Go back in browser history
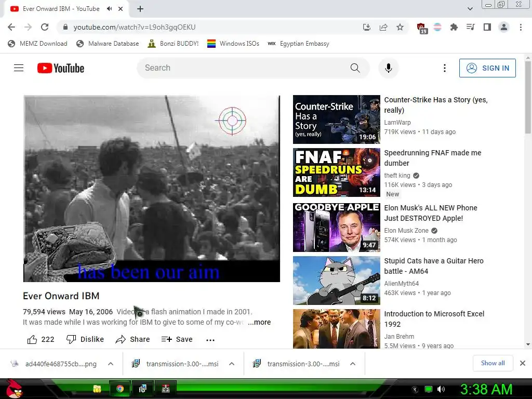 tap(11, 27)
